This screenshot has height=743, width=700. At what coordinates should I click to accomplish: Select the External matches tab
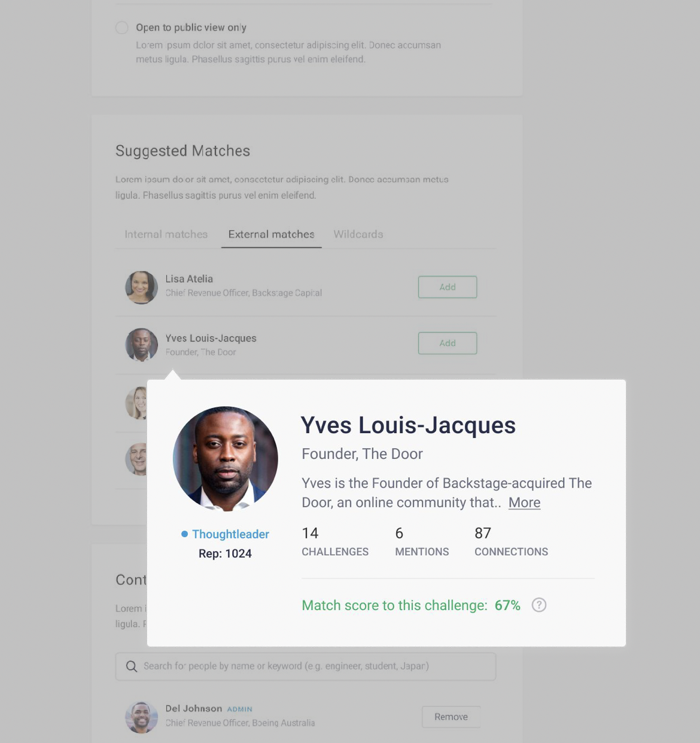271,235
